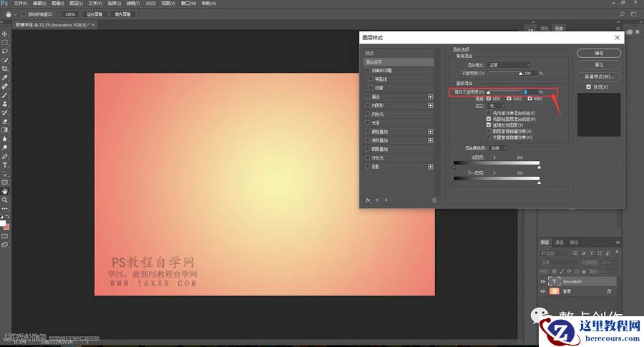644x347 pixels.
Task: Select the Eyedropper tool
Action: click(x=5, y=77)
